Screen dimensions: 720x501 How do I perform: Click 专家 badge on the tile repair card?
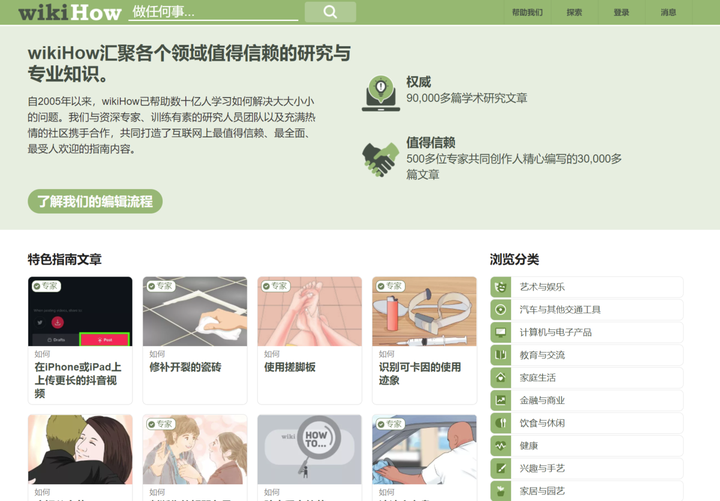click(161, 286)
